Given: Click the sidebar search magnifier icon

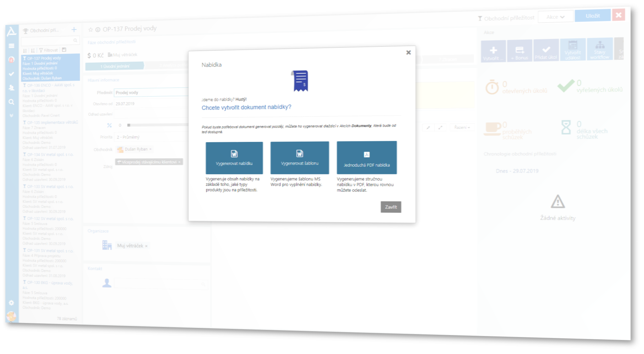Looking at the screenshot, I should (x=11, y=102).
